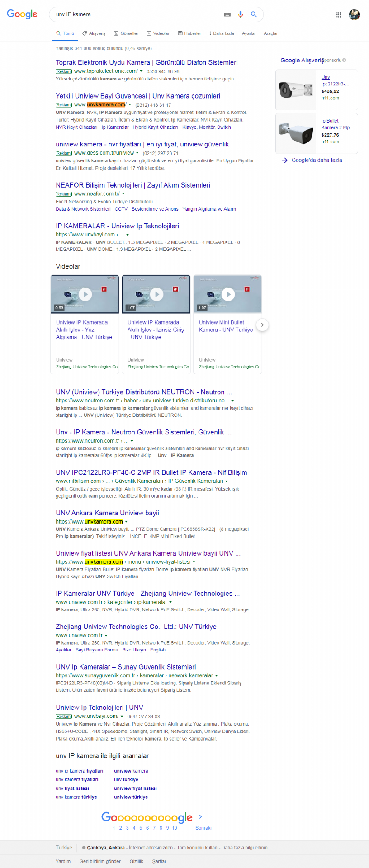Open the Şartlar footer link

pyautogui.click(x=159, y=862)
